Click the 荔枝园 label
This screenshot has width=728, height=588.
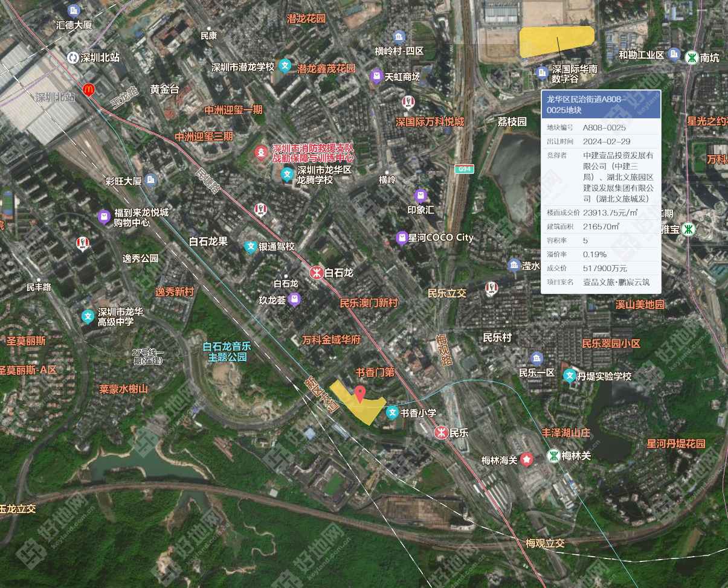tap(512, 122)
